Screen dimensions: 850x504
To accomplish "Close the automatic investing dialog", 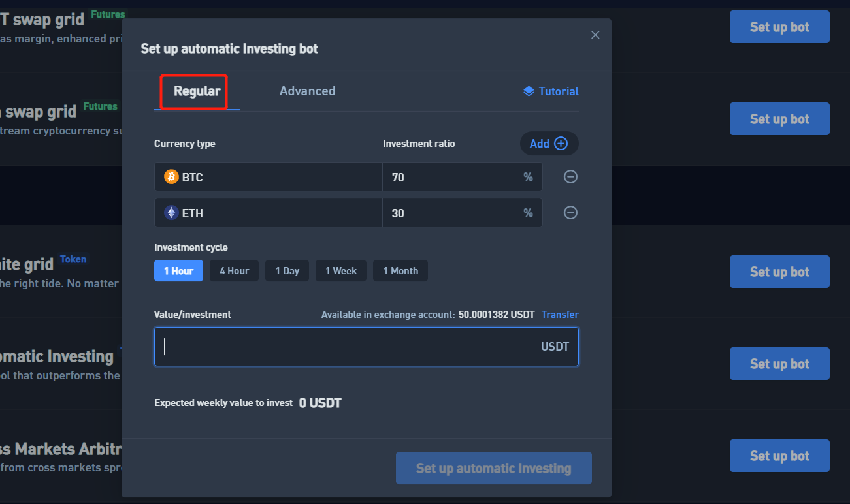I will click(x=595, y=35).
